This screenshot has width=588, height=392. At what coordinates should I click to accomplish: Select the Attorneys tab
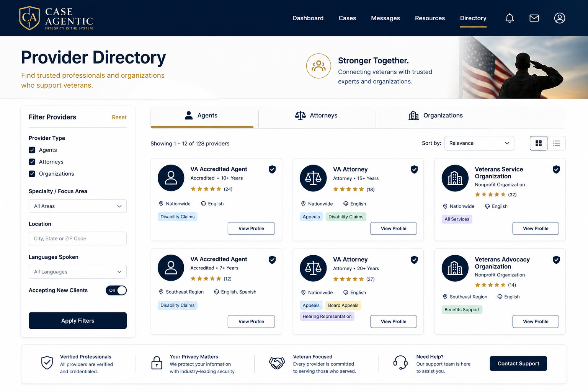click(317, 116)
